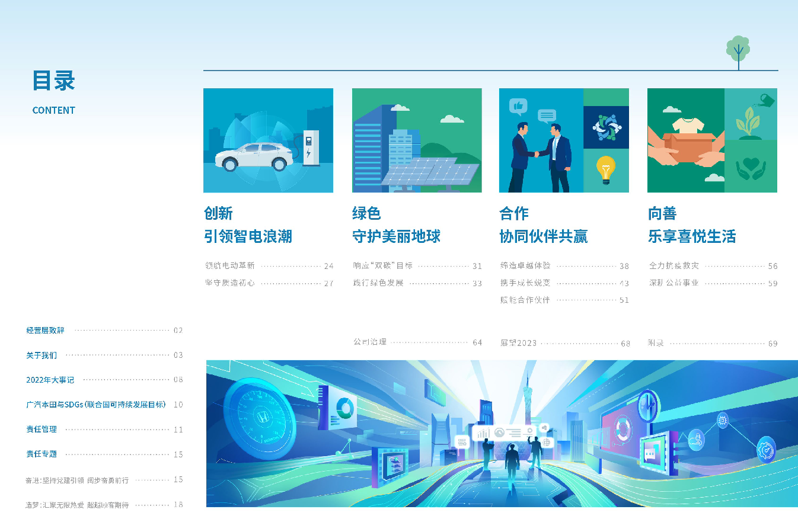Click the thumbs-up speech bubble icon

(x=518, y=107)
